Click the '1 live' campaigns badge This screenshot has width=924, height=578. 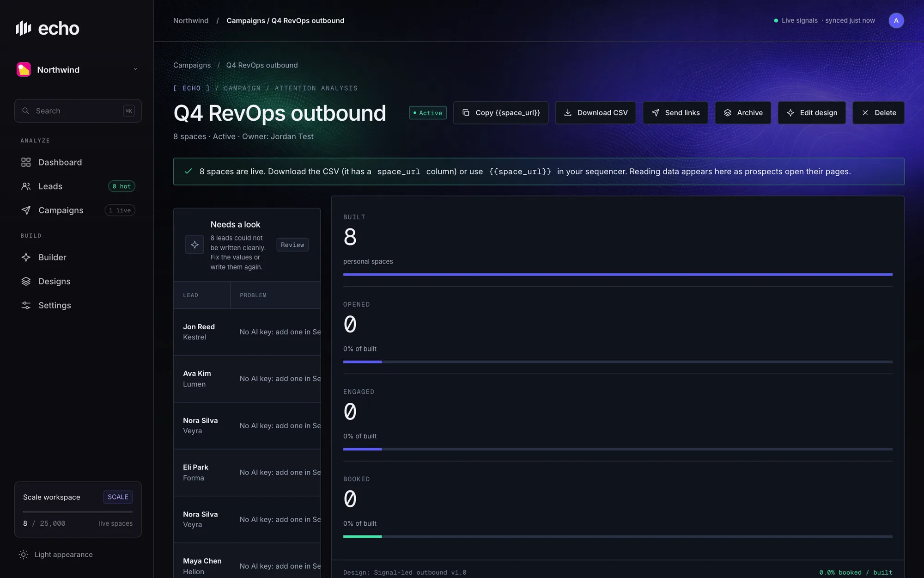(x=120, y=210)
